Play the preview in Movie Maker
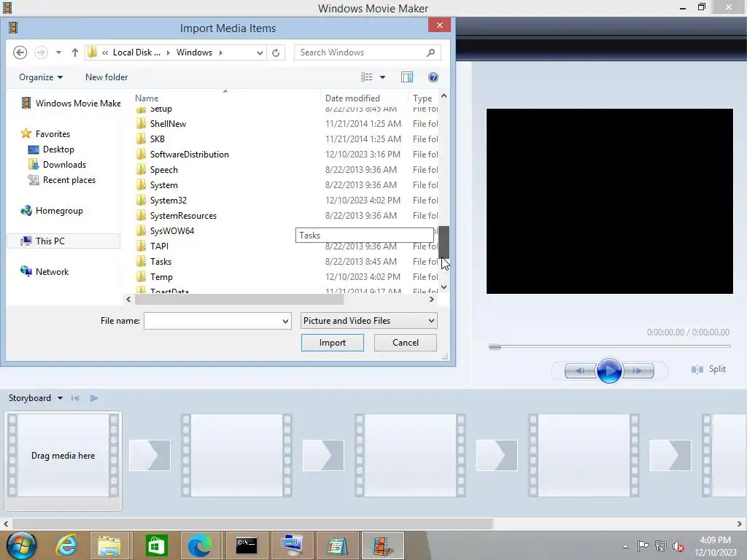747x560 pixels. coord(609,370)
